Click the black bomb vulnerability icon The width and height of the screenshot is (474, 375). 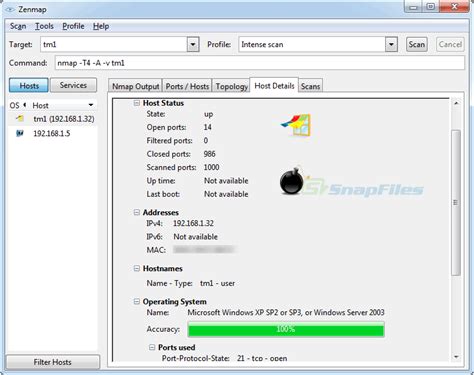[293, 180]
